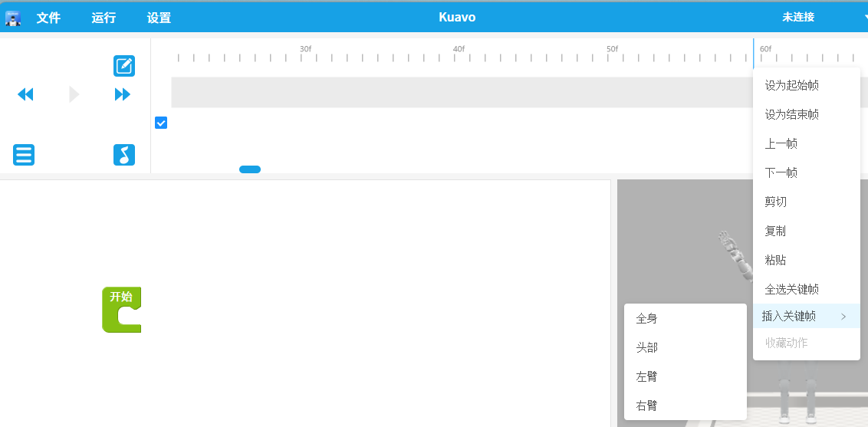Open the 运行 menu
868x427 pixels.
104,18
